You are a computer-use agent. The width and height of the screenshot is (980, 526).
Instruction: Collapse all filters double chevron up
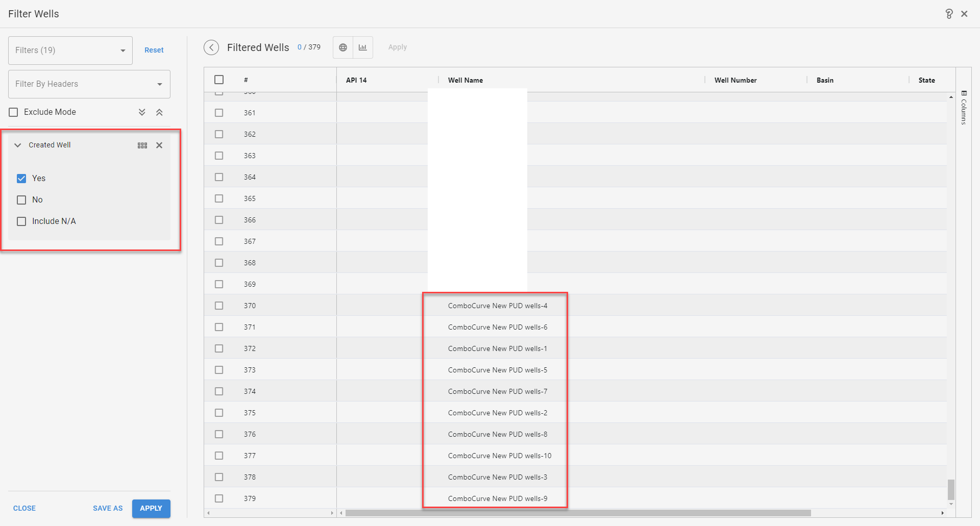[x=159, y=112]
